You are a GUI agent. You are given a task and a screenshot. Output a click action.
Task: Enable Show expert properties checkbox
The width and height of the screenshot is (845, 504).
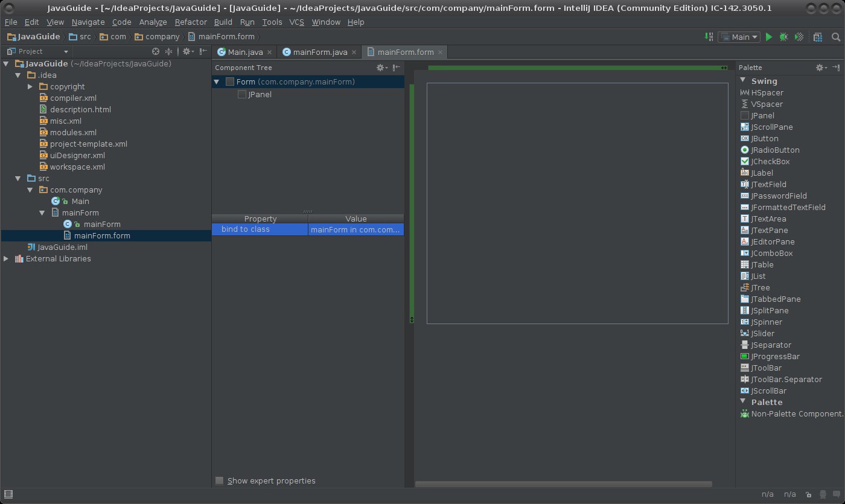(220, 480)
